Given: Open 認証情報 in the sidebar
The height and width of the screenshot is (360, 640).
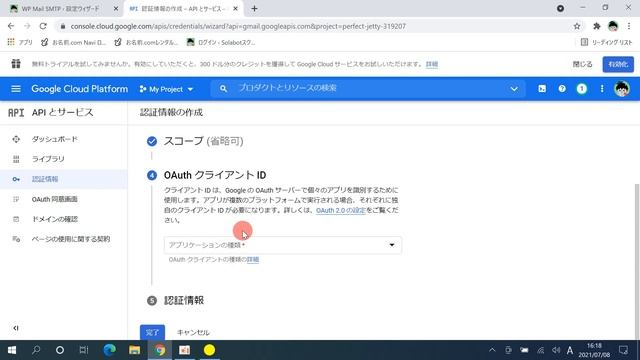Looking at the screenshot, I should coord(45,179).
